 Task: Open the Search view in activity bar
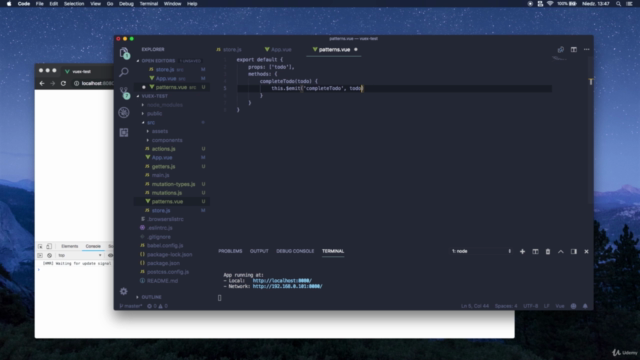click(x=124, y=72)
